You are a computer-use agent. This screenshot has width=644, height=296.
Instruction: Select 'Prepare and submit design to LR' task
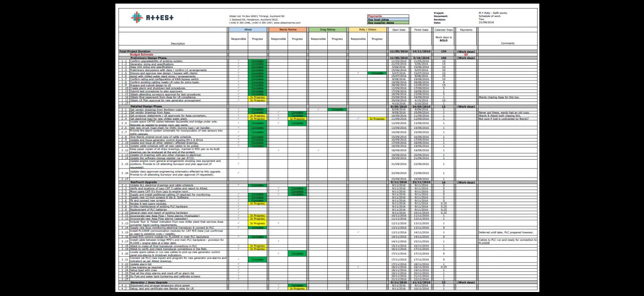151,85
